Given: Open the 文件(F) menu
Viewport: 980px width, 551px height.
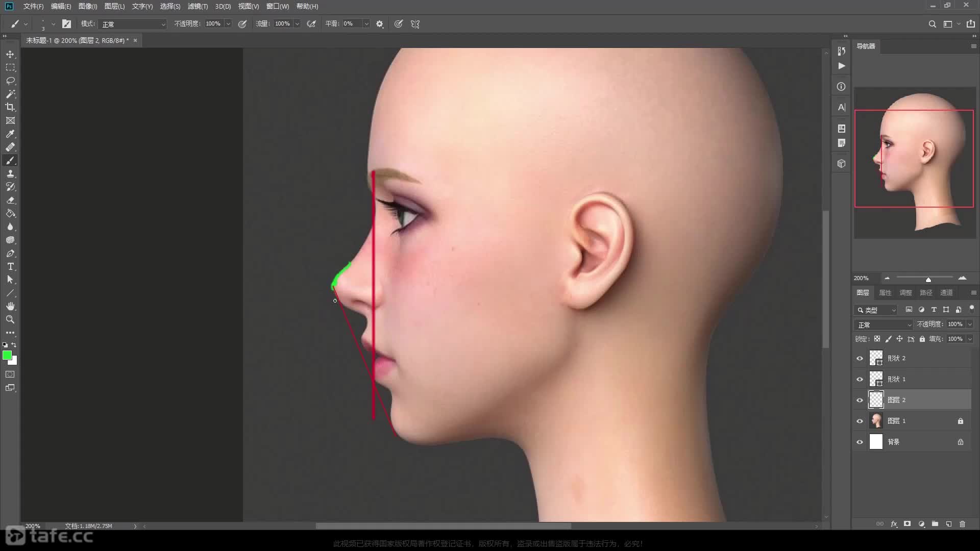Looking at the screenshot, I should (33, 6).
